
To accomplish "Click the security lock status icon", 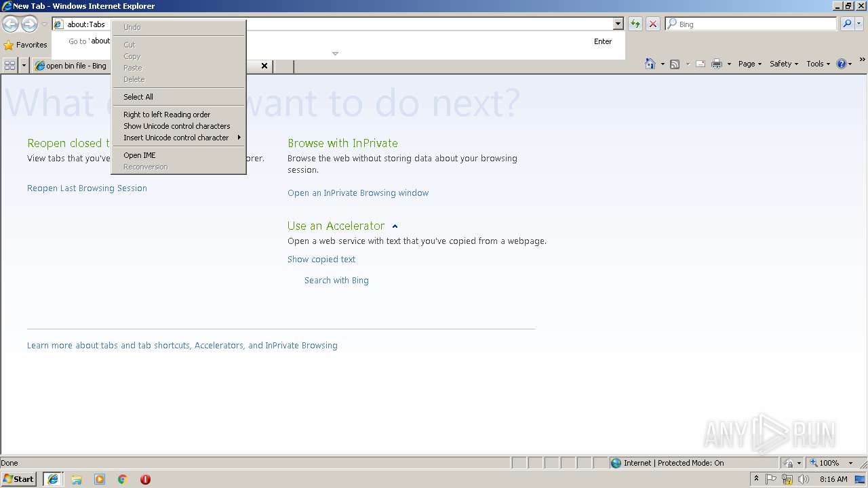I will point(789,463).
